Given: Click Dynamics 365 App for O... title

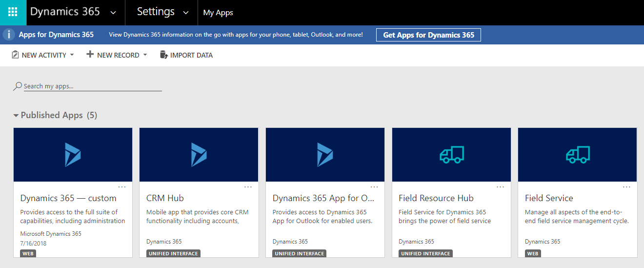Looking at the screenshot, I should (323, 198).
